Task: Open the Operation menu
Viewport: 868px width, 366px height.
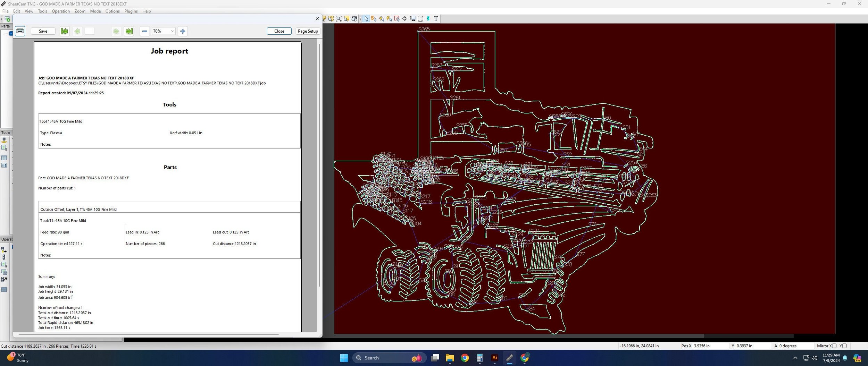Action: point(61,11)
